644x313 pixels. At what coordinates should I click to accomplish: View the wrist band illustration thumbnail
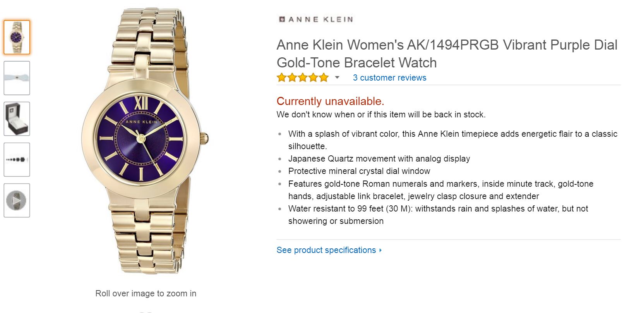pyautogui.click(x=17, y=78)
